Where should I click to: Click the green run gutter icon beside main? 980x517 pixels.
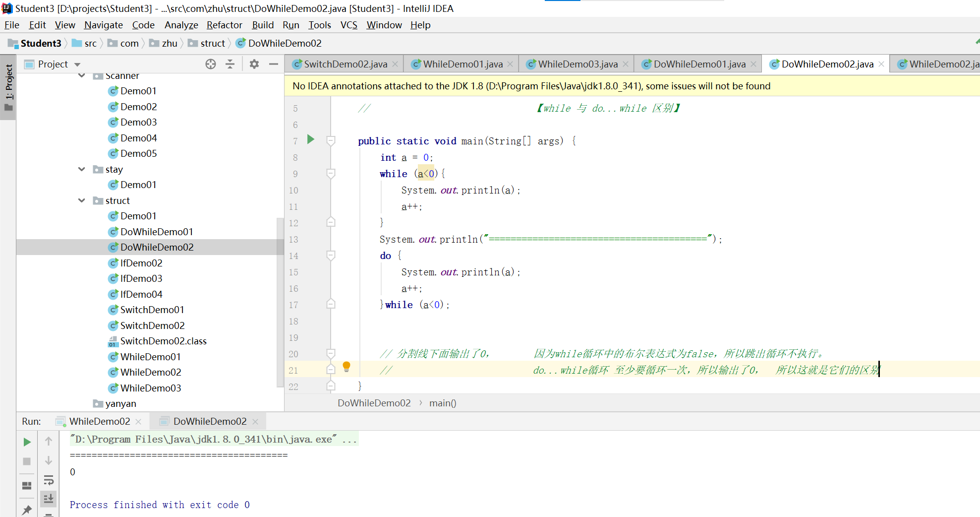tap(311, 139)
